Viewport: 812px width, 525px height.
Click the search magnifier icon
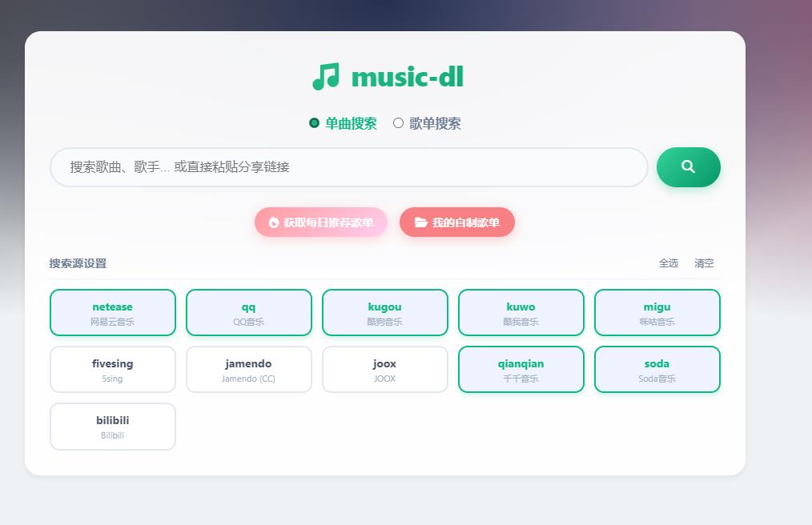coord(688,167)
